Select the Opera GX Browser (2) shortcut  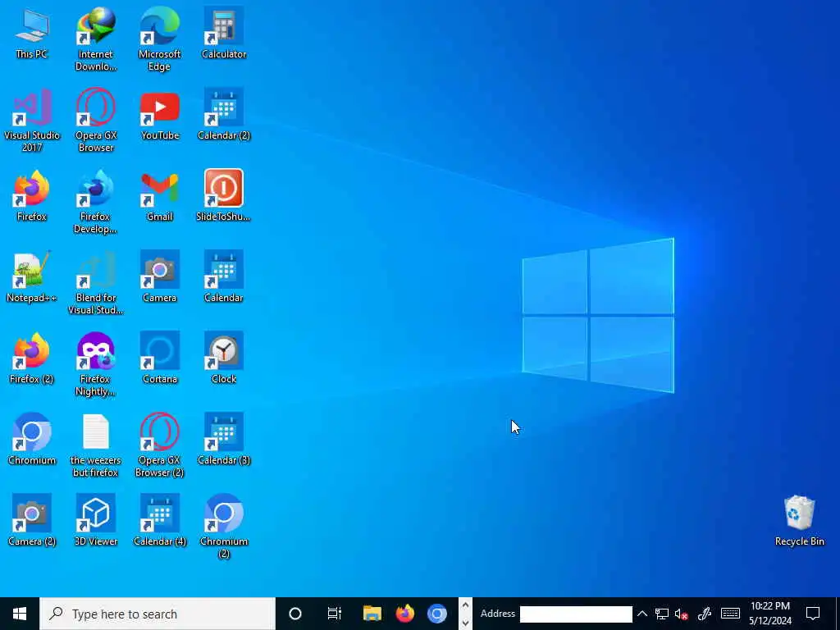click(160, 445)
